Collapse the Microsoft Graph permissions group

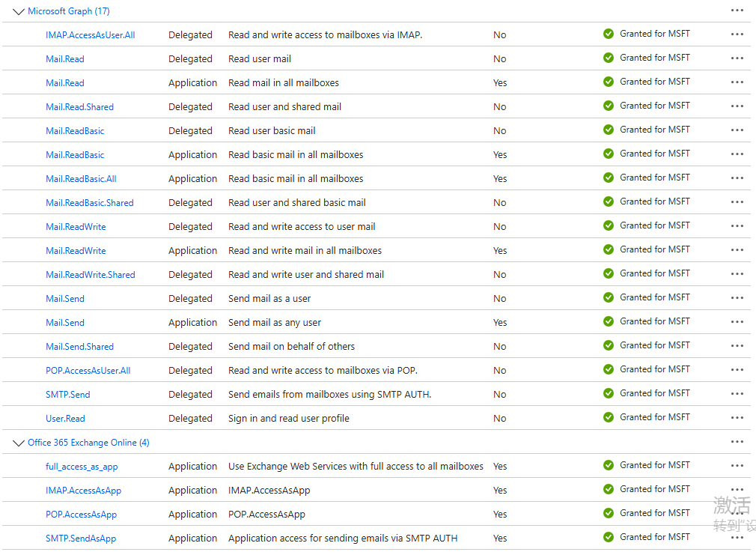point(19,12)
